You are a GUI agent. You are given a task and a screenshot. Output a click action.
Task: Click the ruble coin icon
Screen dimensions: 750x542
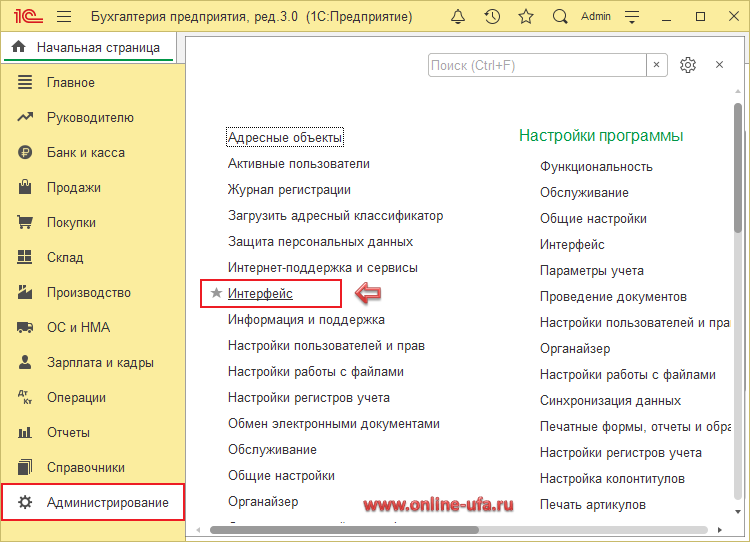[x=25, y=153]
